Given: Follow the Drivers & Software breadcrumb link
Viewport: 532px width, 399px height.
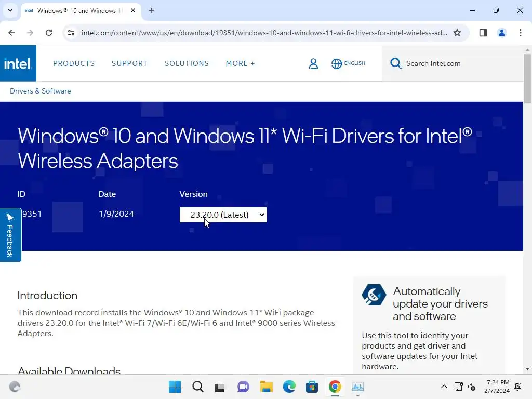Looking at the screenshot, I should coord(41,91).
